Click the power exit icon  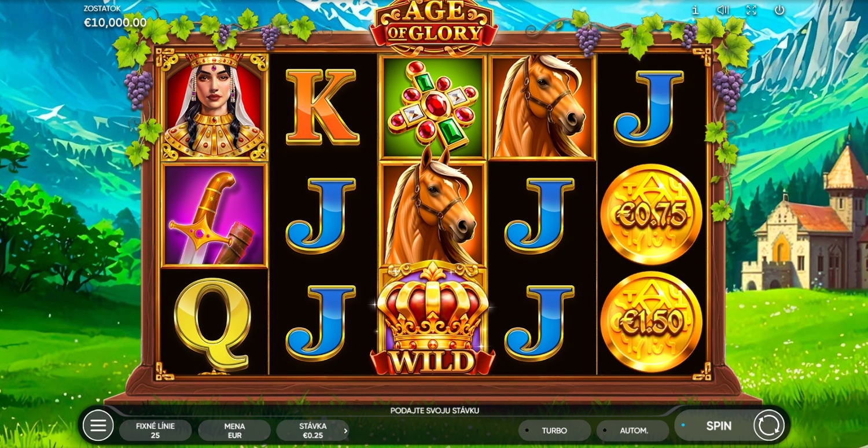[779, 10]
